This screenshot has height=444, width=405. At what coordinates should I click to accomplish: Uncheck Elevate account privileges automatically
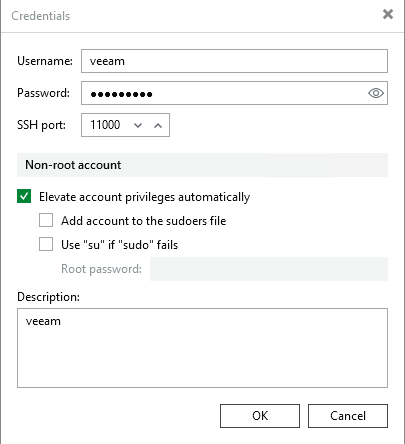pos(24,196)
